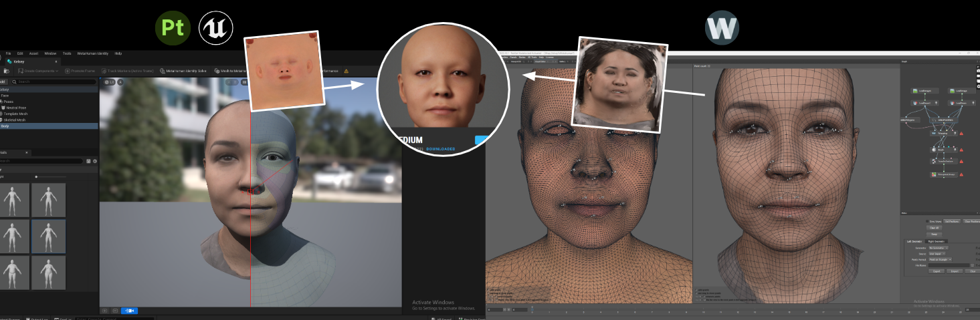Select the Neutral Pose tree item
This screenshot has height=320, width=980.
pyautogui.click(x=49, y=108)
